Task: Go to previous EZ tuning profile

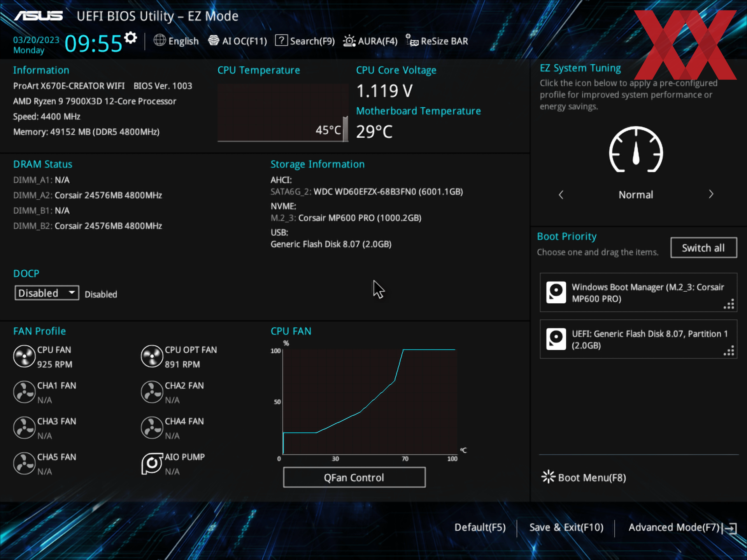Action: click(561, 195)
